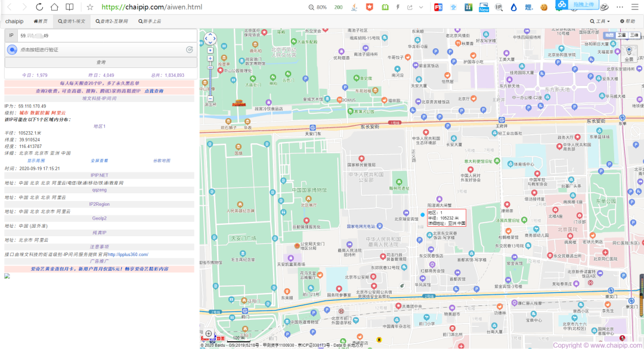This screenshot has height=349, width=644.
Task: Click the 查询 query button
Action: tap(101, 62)
